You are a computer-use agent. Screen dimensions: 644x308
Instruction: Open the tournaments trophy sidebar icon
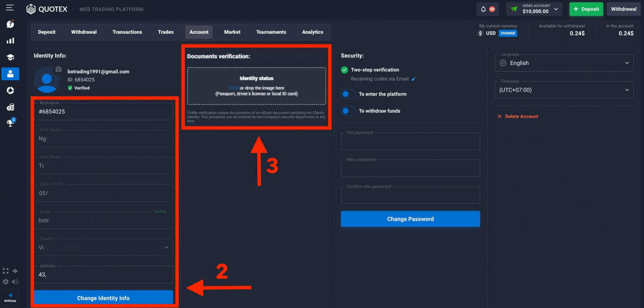coord(10,123)
